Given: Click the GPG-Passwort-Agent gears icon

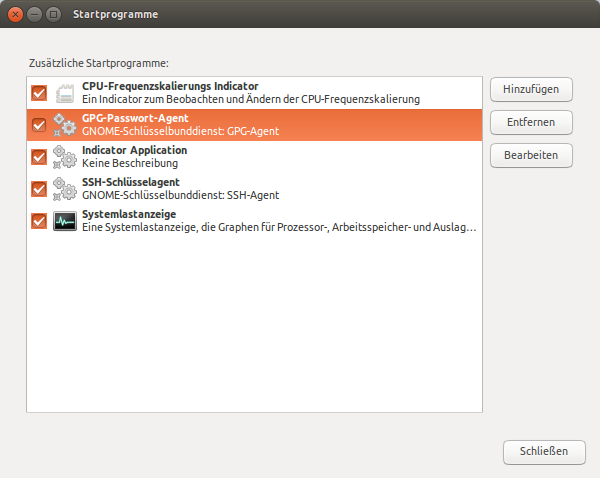Looking at the screenshot, I should coord(65,125).
